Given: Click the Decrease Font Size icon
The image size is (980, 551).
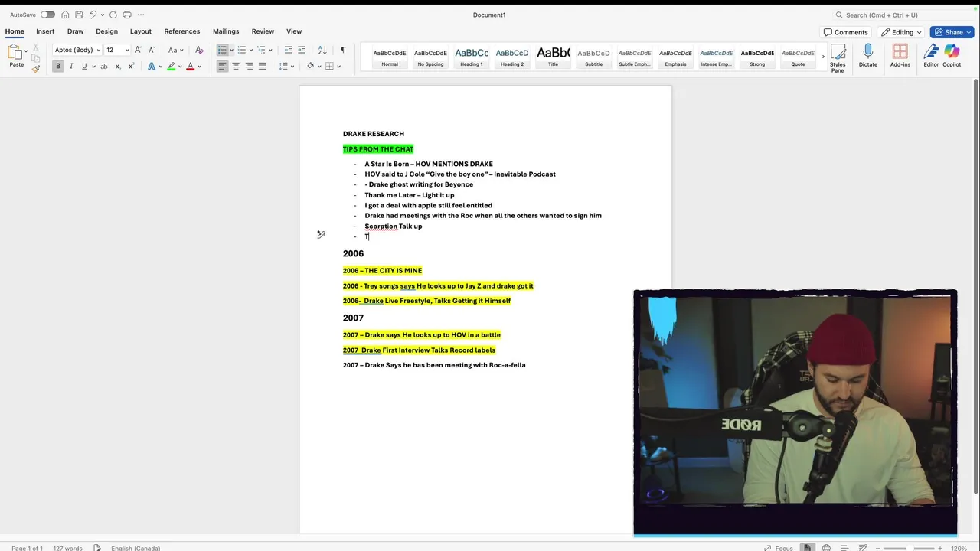Looking at the screenshot, I should pyautogui.click(x=151, y=50).
